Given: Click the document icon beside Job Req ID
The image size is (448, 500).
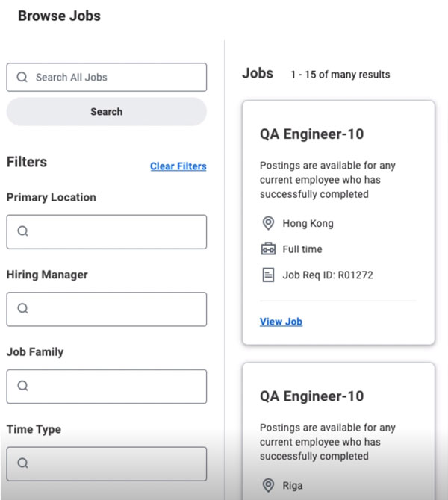Looking at the screenshot, I should coord(268,275).
